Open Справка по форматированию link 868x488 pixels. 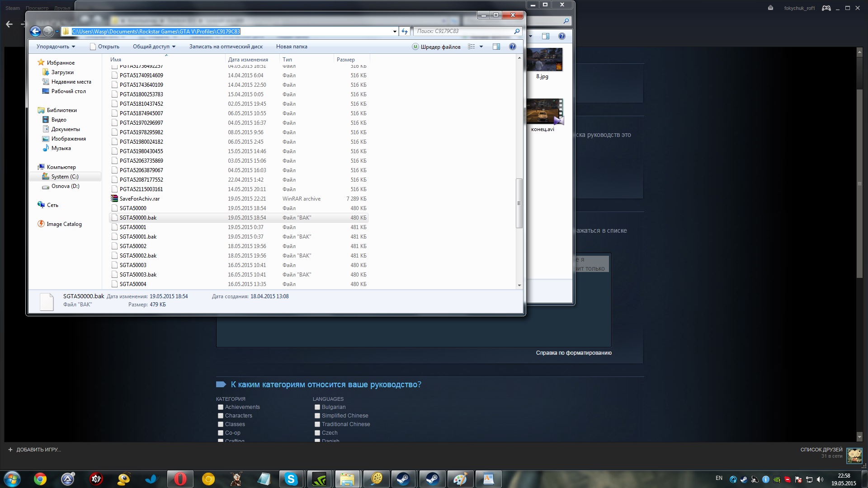point(574,353)
